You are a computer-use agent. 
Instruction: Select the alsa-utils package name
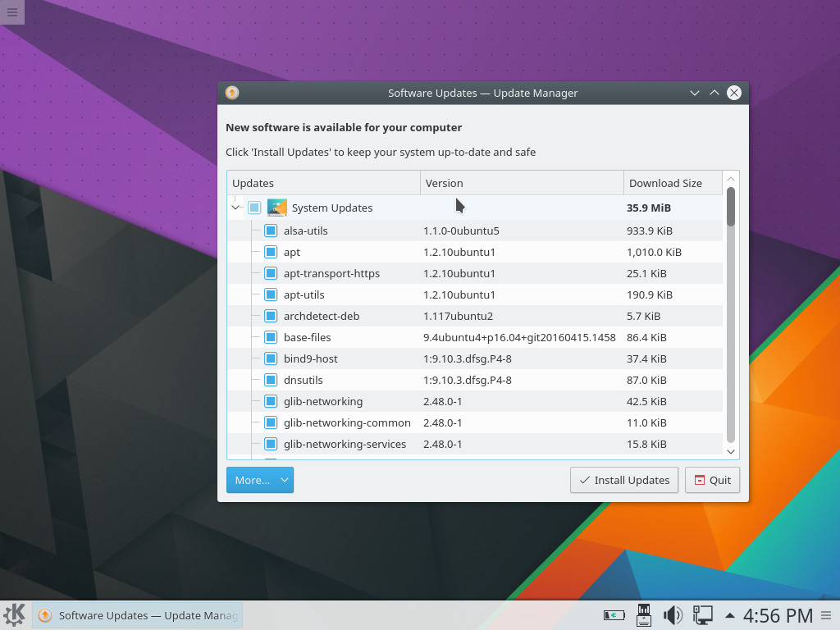[x=305, y=231]
